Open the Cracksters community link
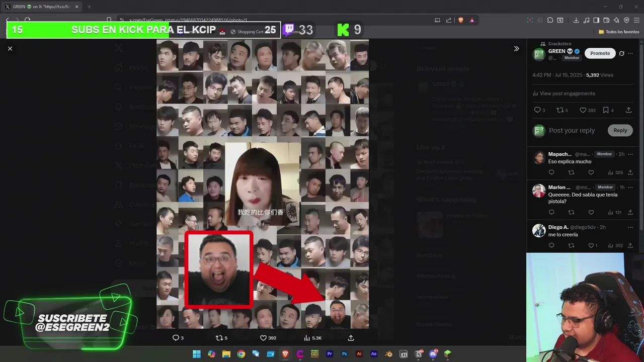This screenshot has width=644, height=362. (559, 44)
